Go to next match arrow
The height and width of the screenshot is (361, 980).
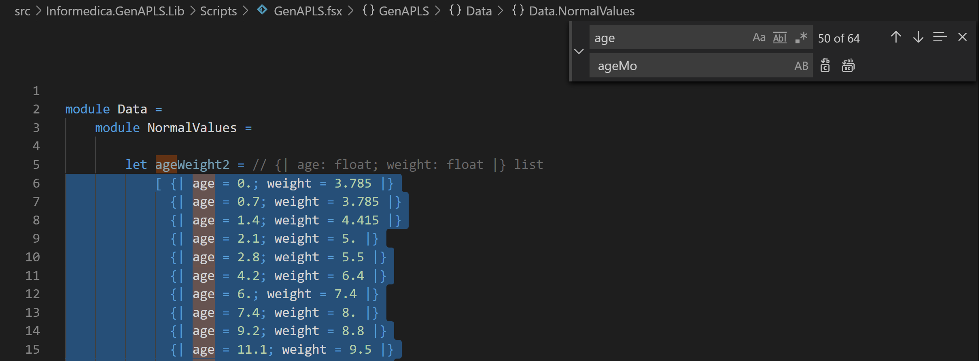[x=918, y=37]
